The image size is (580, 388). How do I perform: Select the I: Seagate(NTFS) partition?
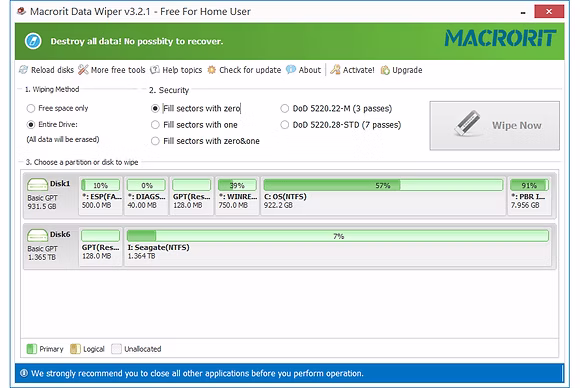click(x=338, y=246)
